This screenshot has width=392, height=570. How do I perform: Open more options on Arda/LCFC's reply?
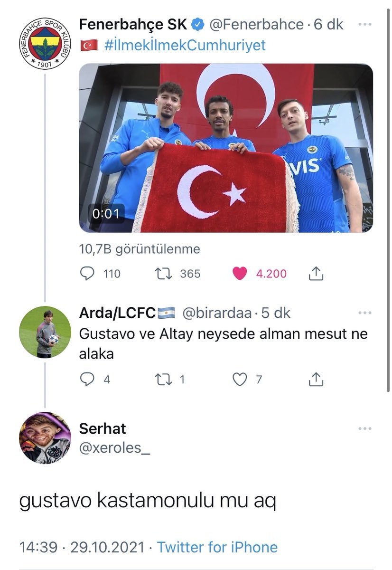coord(364,313)
